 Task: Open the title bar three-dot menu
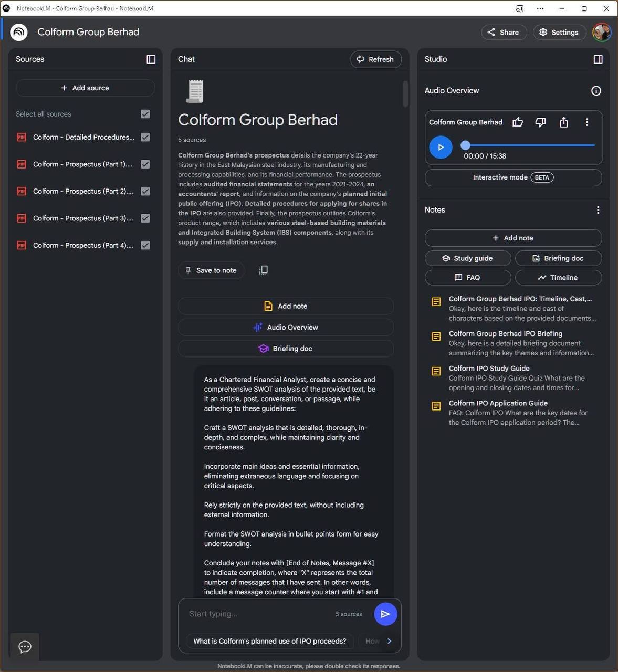tap(540, 8)
